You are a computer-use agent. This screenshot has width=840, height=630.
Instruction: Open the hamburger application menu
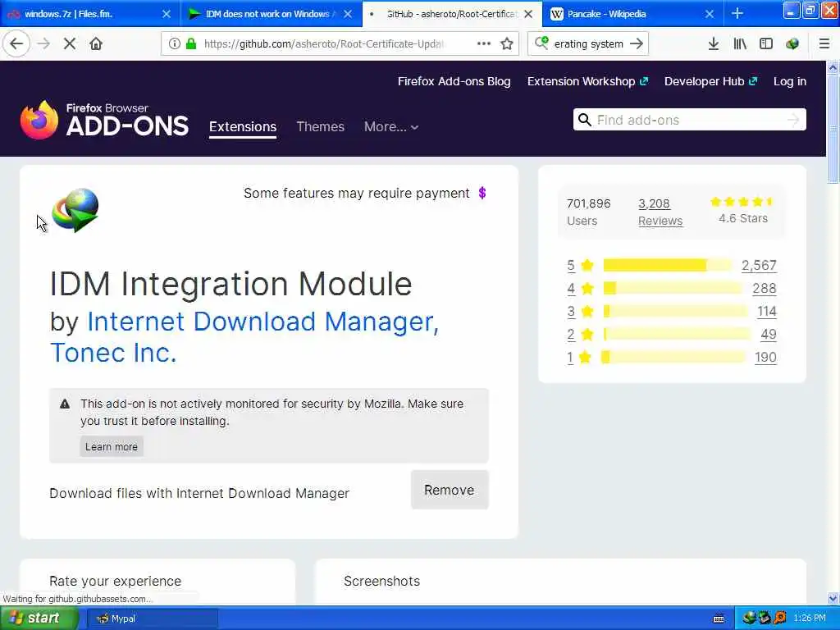pos(824,44)
